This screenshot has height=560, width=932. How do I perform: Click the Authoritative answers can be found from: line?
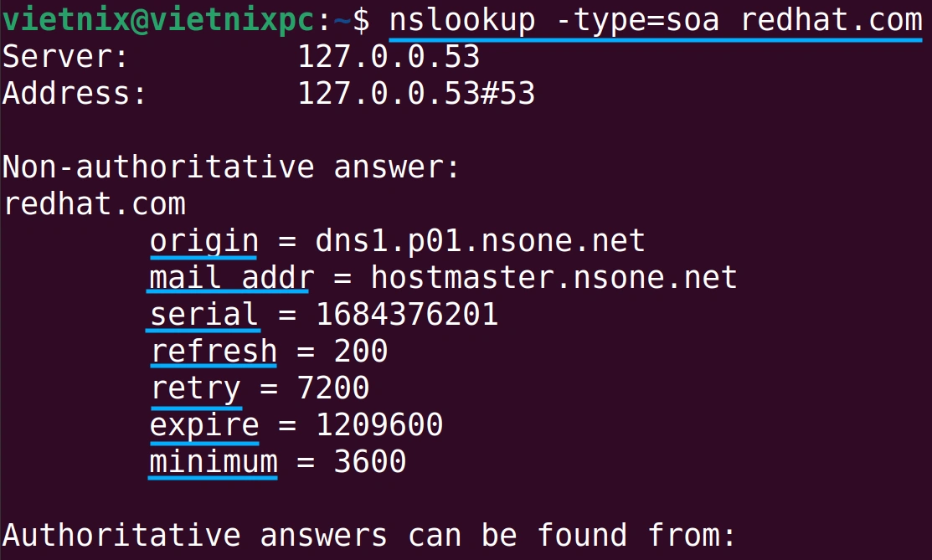click(x=368, y=535)
